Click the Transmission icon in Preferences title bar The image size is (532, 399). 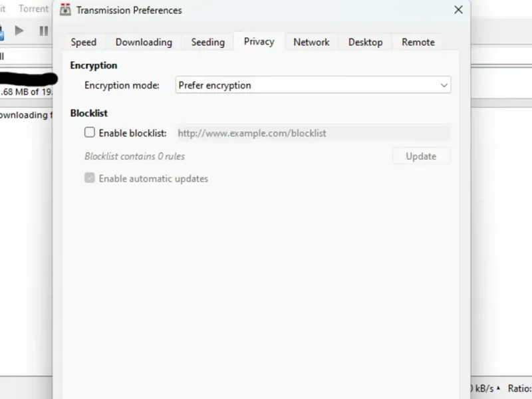(x=66, y=10)
